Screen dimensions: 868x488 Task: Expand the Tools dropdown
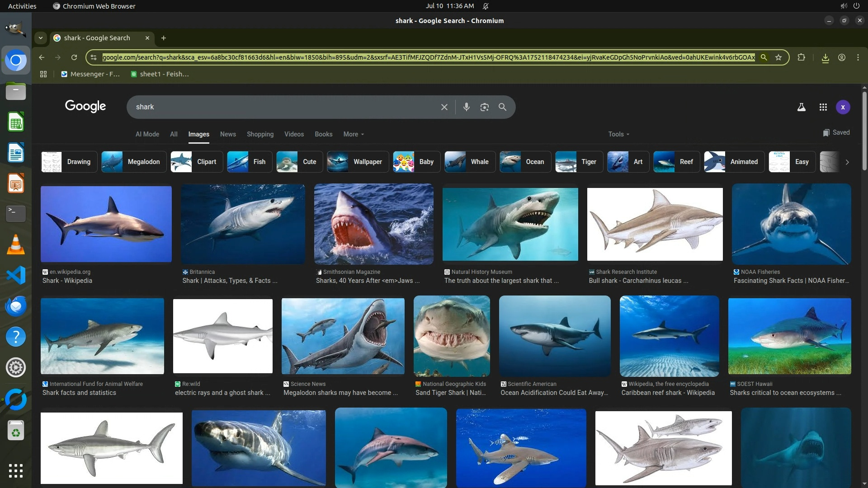(618, 134)
